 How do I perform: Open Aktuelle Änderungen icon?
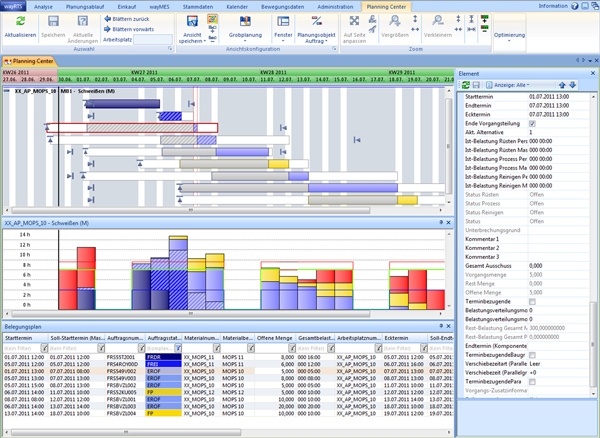point(83,21)
